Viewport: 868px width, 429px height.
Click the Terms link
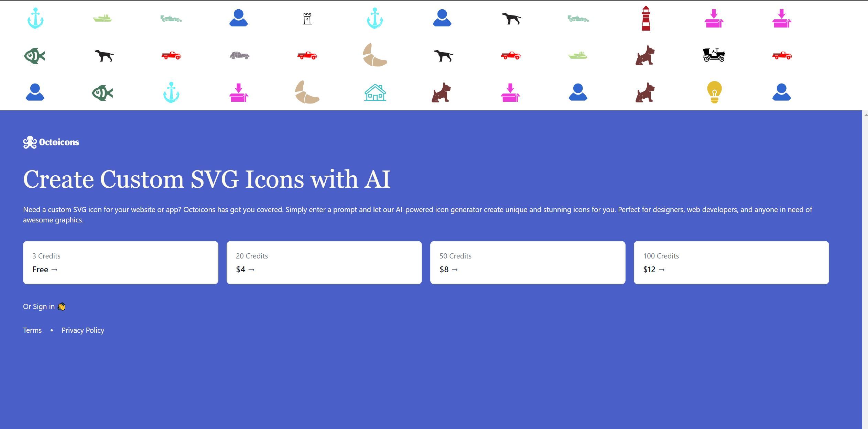click(x=32, y=330)
